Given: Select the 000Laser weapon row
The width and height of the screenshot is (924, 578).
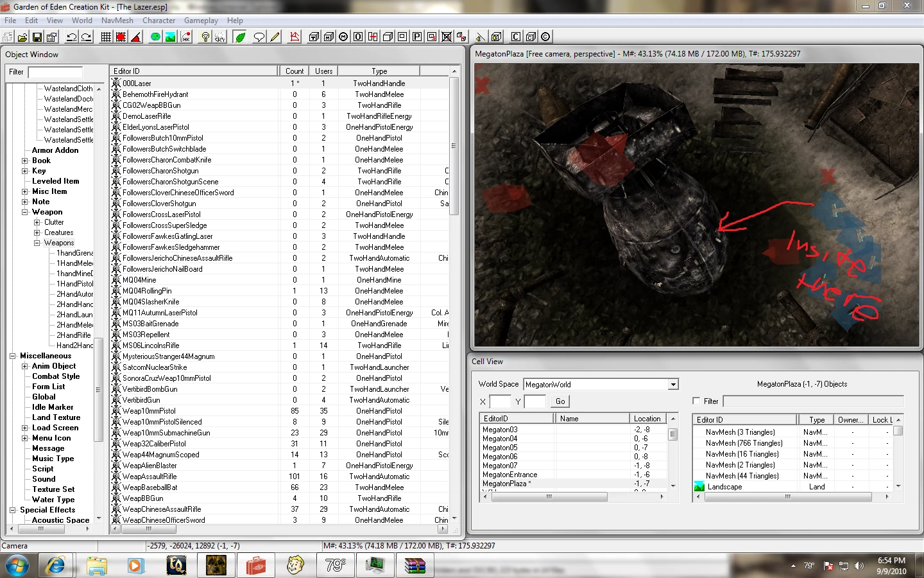Looking at the screenshot, I should coord(280,83).
